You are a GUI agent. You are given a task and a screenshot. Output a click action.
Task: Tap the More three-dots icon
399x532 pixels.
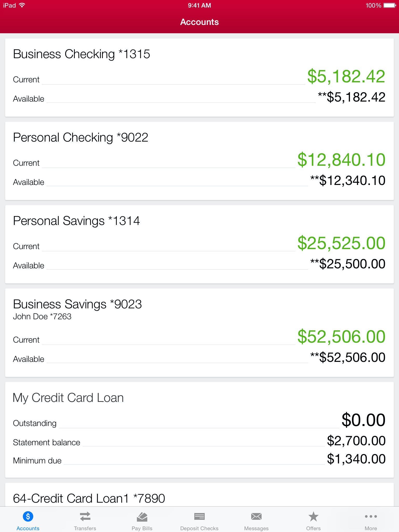pyautogui.click(x=371, y=516)
